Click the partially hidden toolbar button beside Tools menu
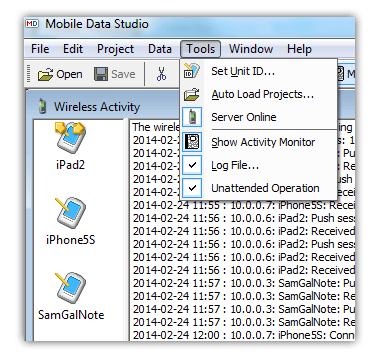 point(345,74)
